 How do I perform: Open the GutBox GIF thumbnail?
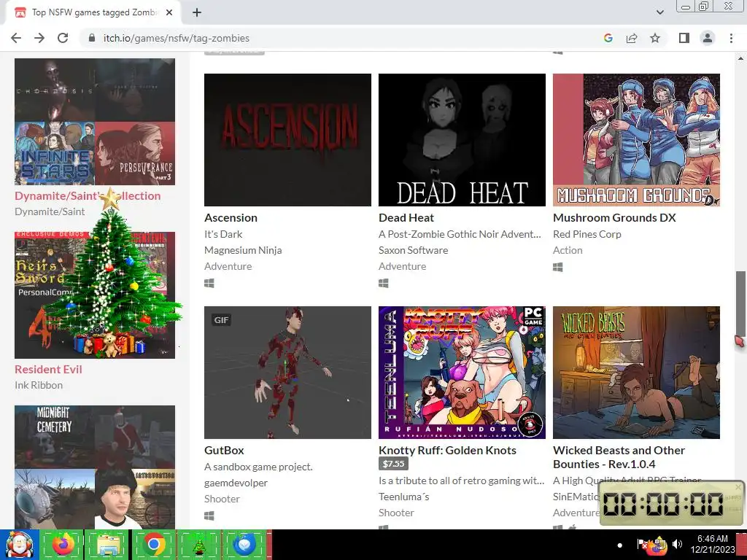click(x=287, y=373)
